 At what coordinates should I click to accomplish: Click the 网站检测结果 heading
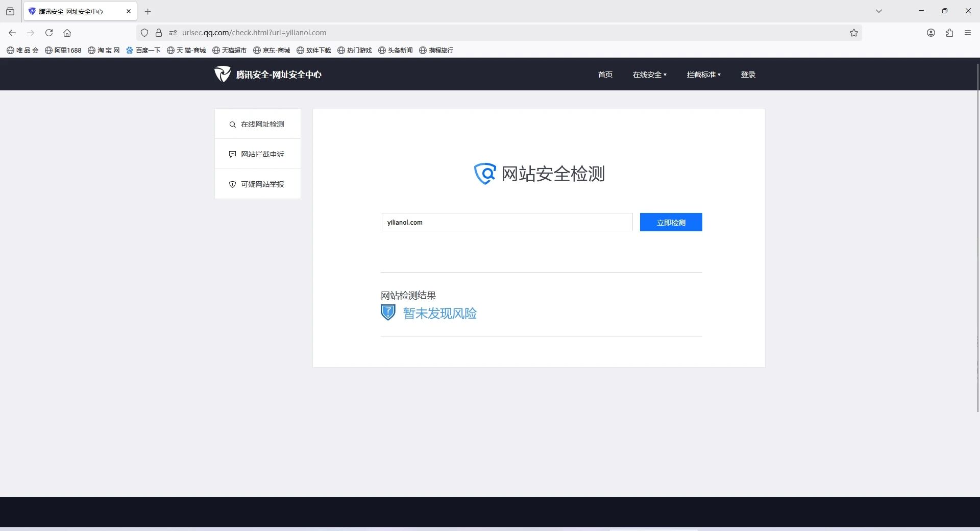pos(408,295)
